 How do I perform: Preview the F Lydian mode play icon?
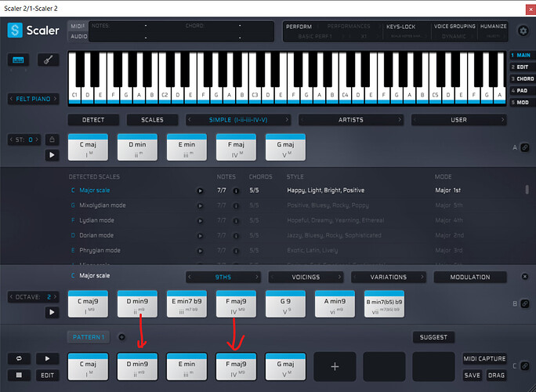coord(200,220)
